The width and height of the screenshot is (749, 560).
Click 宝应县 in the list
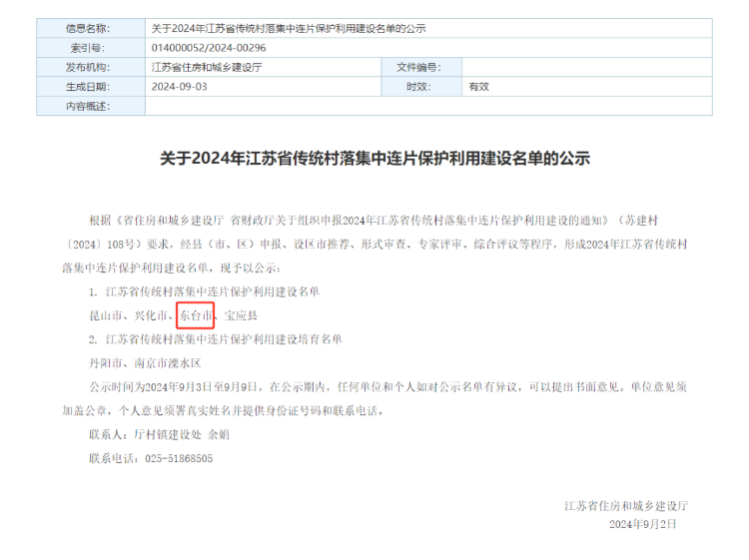[242, 315]
